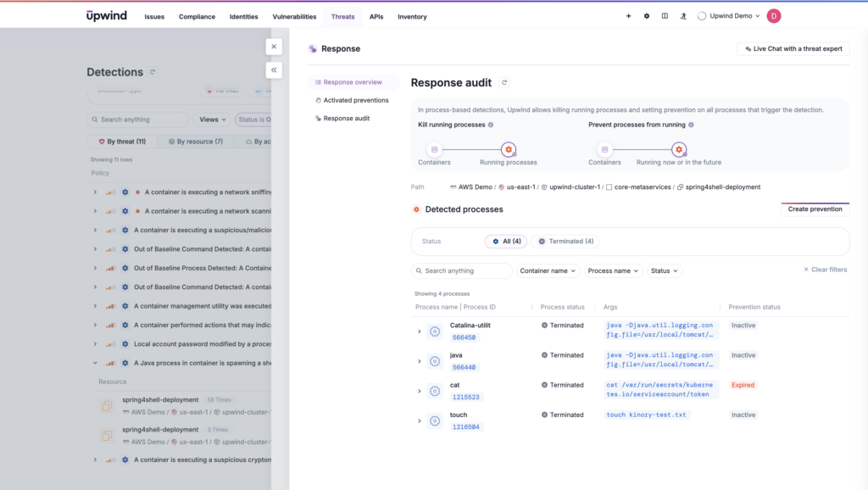
Task: Click process ID 1215523
Action: (465, 397)
